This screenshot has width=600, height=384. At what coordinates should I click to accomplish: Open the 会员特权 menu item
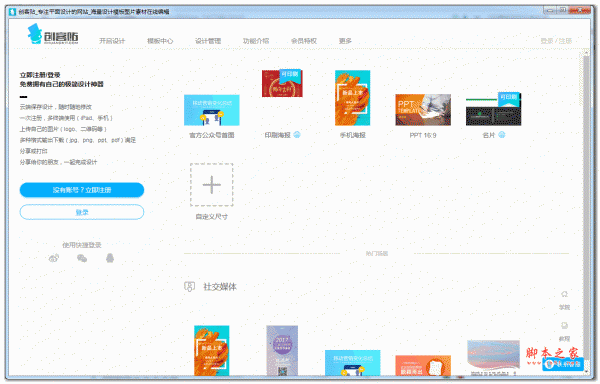click(304, 41)
